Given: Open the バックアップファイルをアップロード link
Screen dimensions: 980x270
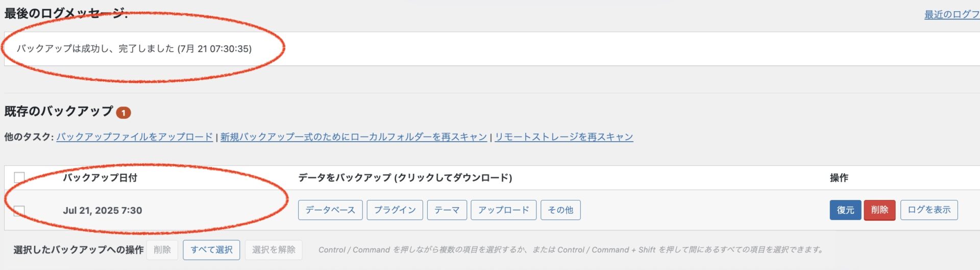Looking at the screenshot, I should 135,137.
